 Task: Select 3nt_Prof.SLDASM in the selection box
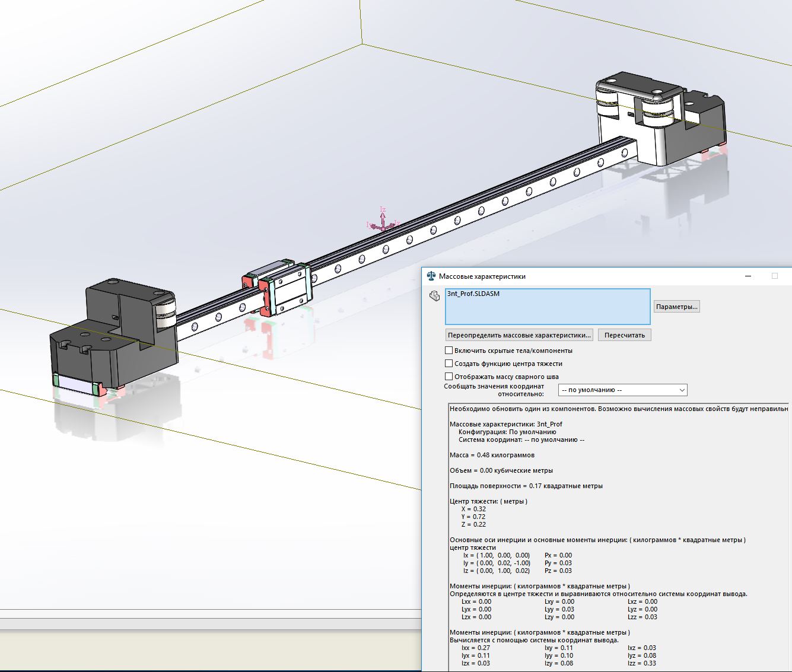point(473,294)
